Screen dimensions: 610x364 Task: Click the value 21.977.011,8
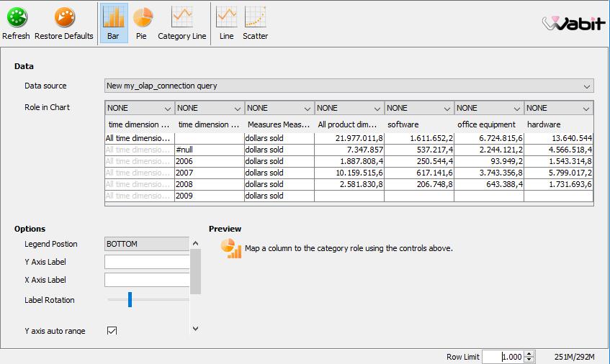click(359, 138)
